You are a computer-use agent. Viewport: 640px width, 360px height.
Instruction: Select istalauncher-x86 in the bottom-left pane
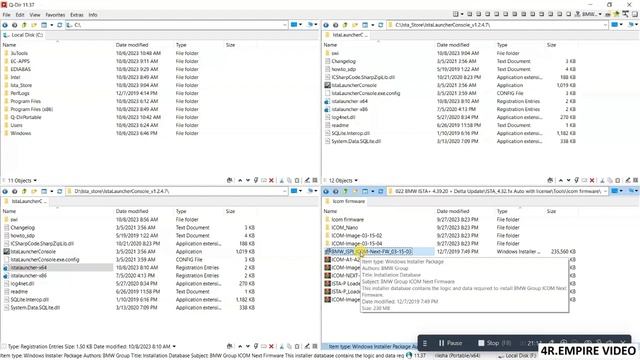pos(29,276)
